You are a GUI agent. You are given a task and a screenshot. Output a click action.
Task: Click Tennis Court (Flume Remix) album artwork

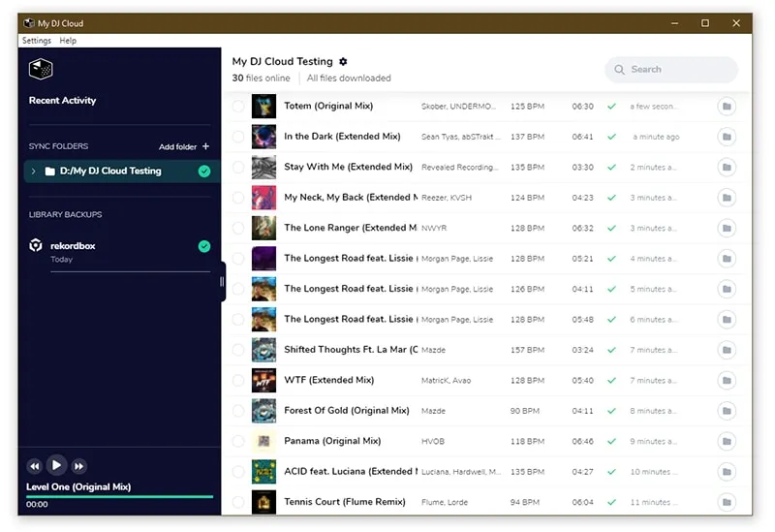(x=263, y=502)
